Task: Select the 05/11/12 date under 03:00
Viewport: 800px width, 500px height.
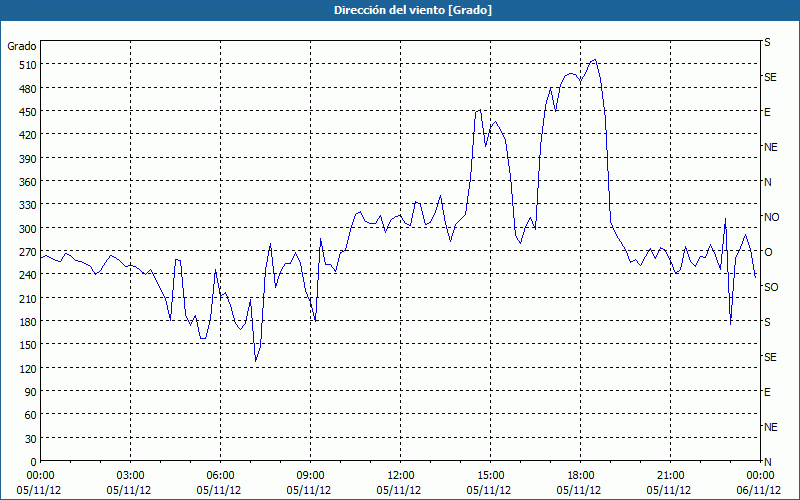Action: [x=129, y=490]
